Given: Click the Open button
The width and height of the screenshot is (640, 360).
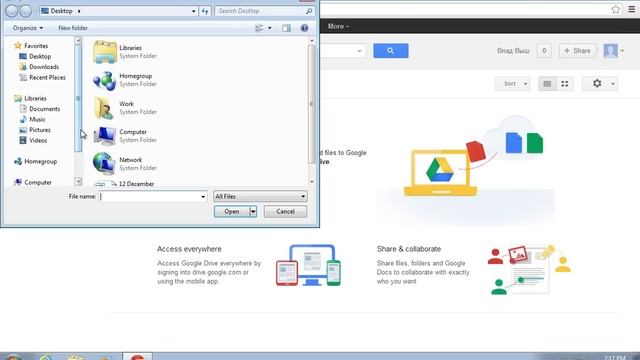Looking at the screenshot, I should pos(232,211).
